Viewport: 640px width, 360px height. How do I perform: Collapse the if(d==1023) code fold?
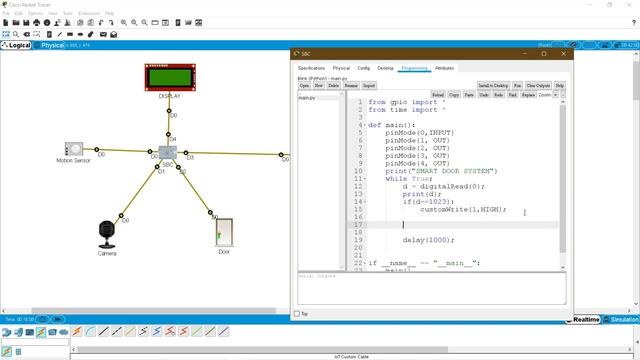pyautogui.click(x=365, y=202)
